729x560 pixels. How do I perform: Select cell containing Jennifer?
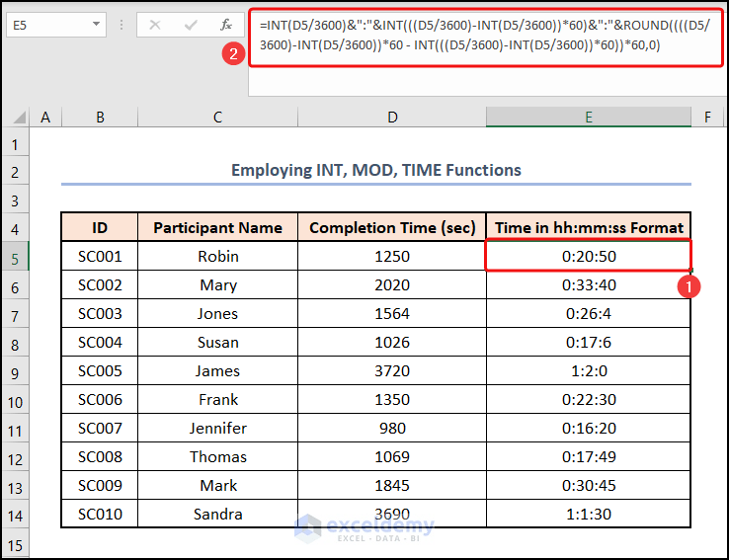[217, 428]
